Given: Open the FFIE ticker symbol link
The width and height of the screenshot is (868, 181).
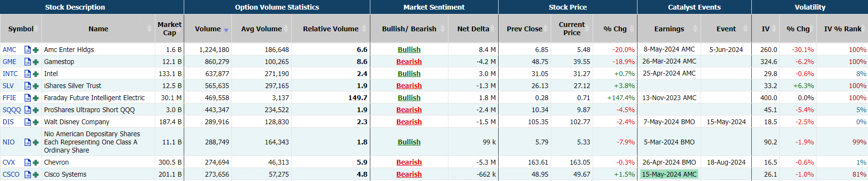Looking at the screenshot, I should point(9,98).
